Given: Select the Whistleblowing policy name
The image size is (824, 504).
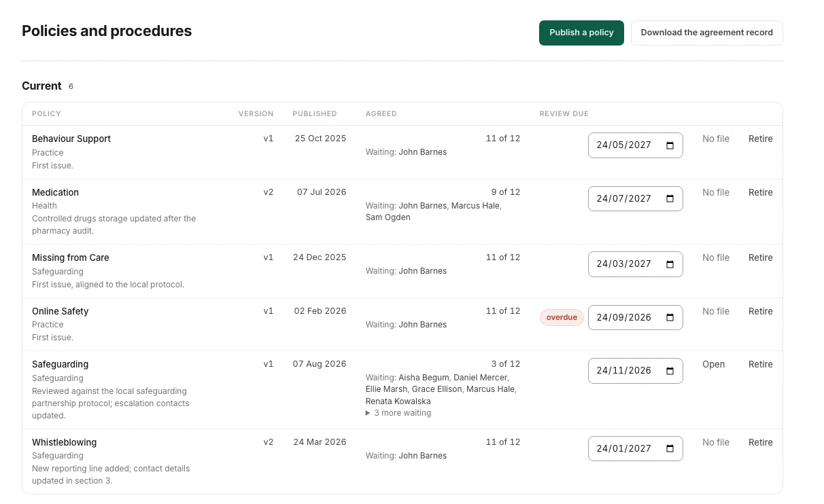Looking at the screenshot, I should click(x=64, y=442).
